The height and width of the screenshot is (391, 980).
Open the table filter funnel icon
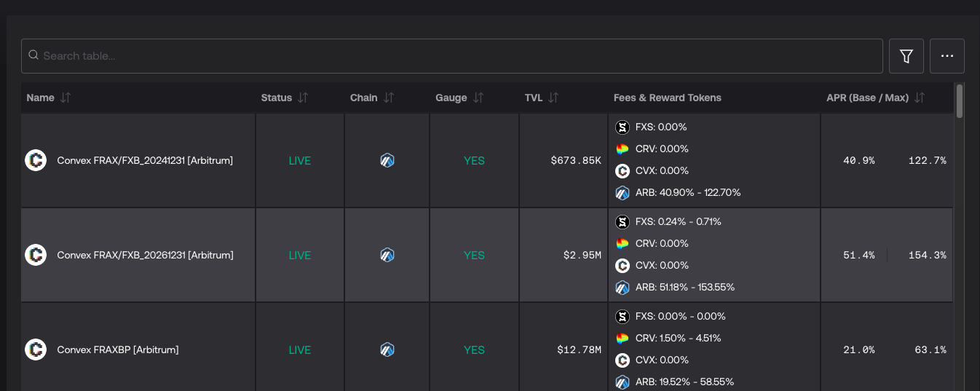click(906, 56)
